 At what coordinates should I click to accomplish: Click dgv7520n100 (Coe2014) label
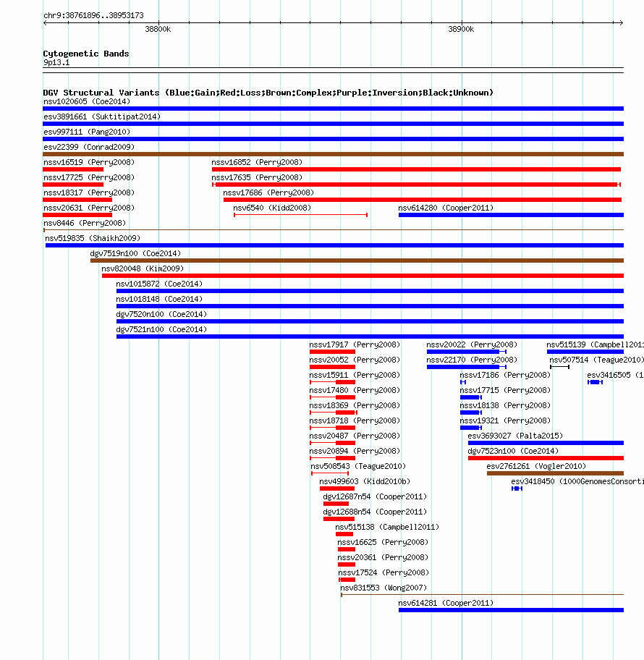pyautogui.click(x=161, y=313)
